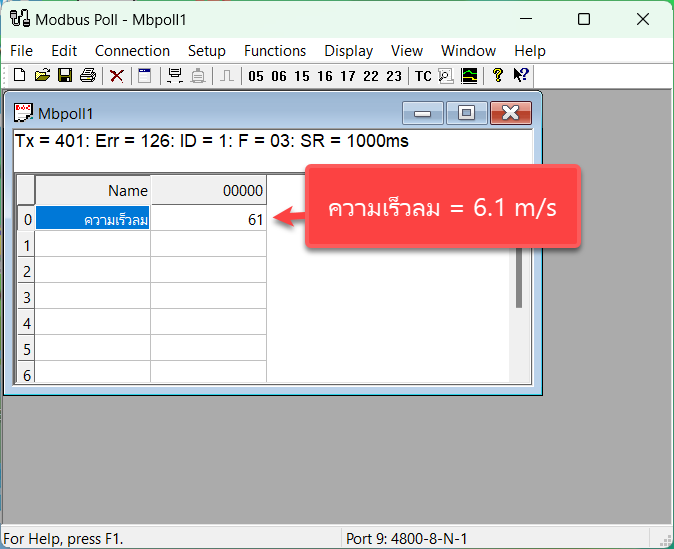This screenshot has width=674, height=549.
Task: Open the real-time chart icon
Action: point(469,76)
